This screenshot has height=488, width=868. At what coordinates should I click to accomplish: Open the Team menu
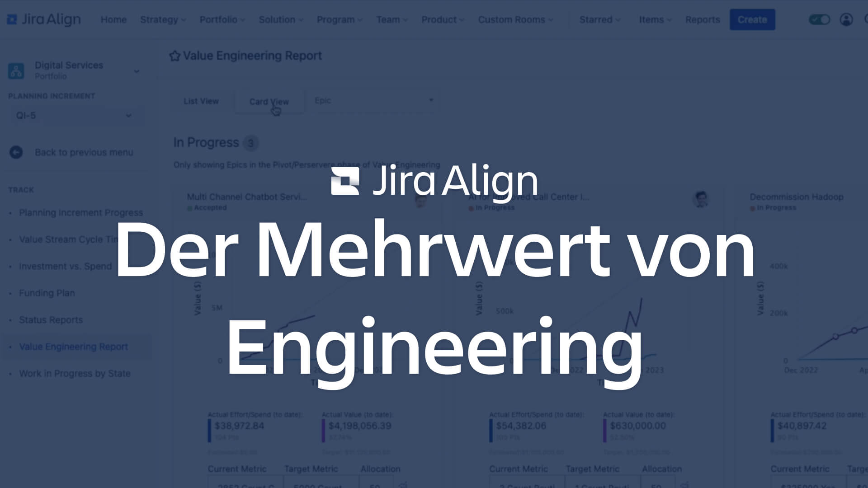tap(391, 20)
